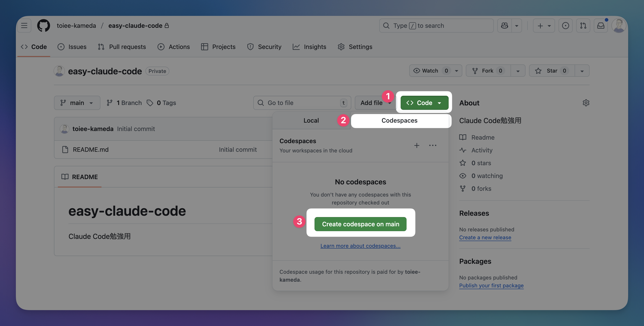
Task: Go to the GitHub homepage logo
Action: click(44, 26)
